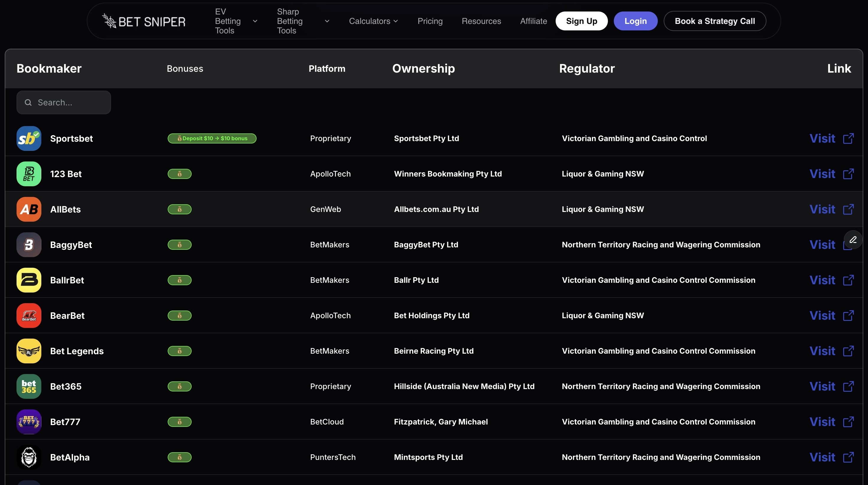The image size is (868, 485).
Task: Open the Calculators dropdown
Action: [373, 21]
